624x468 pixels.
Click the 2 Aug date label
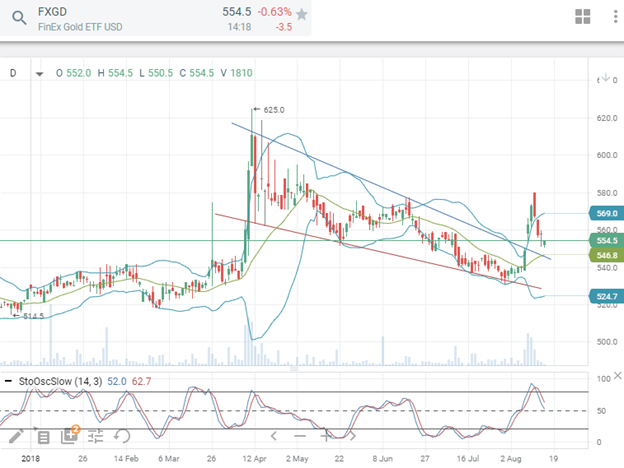click(511, 458)
